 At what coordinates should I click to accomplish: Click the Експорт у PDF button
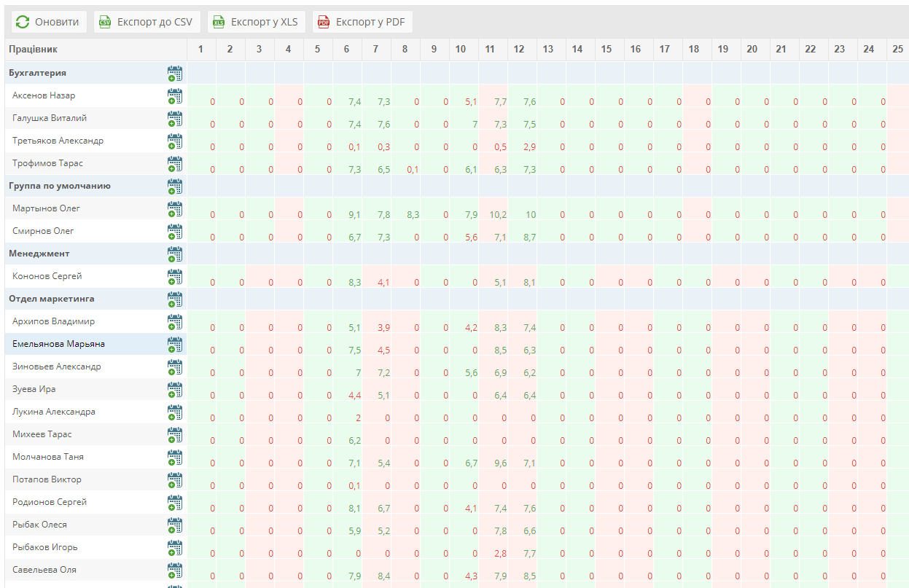[x=362, y=22]
